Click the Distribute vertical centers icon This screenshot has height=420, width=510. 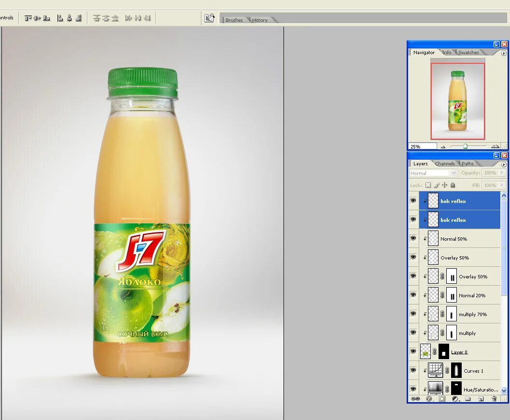[106, 18]
